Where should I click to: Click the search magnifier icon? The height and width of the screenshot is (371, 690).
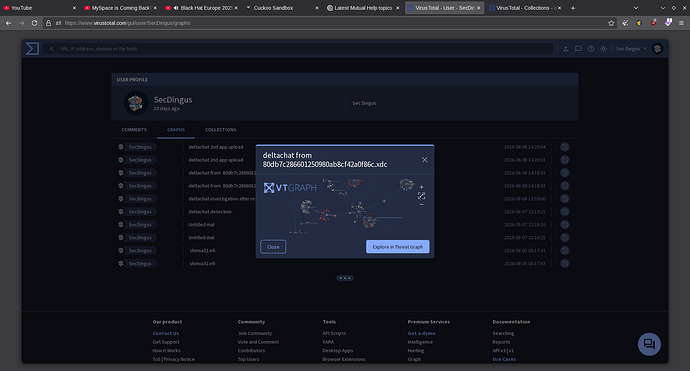pos(51,49)
